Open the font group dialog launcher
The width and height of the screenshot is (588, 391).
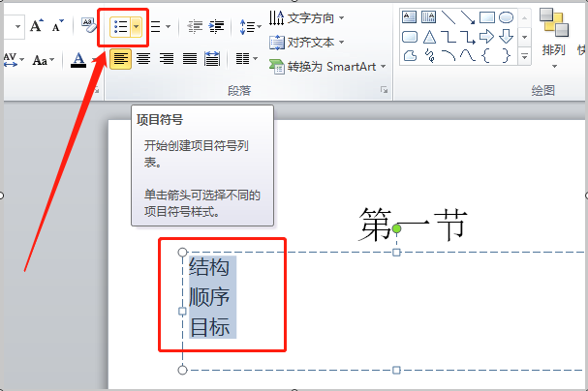(96, 90)
